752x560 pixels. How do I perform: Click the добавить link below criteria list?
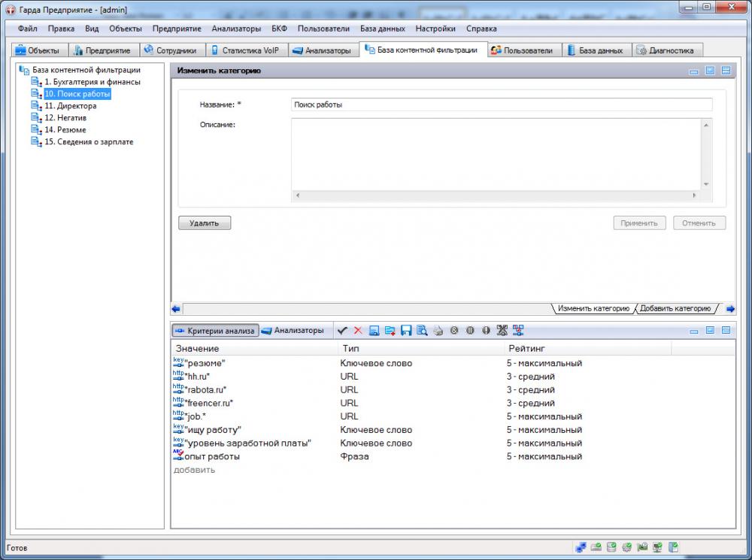(x=194, y=470)
